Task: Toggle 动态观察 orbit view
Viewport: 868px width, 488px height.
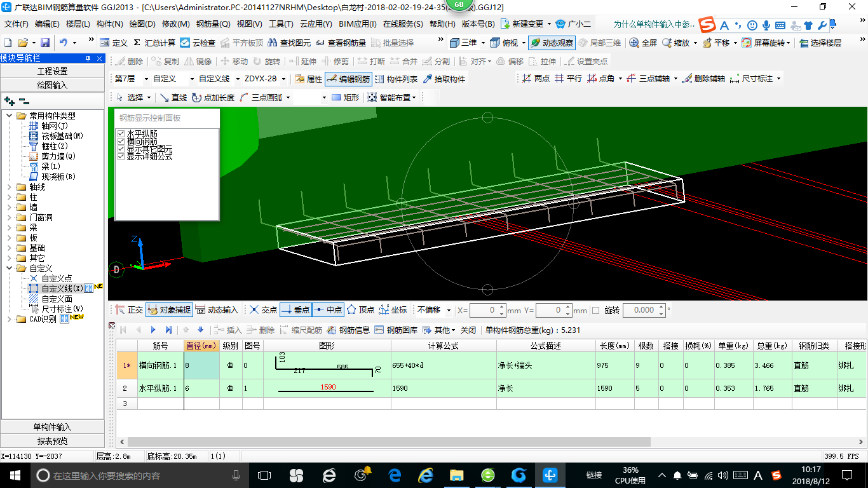Action: point(552,43)
